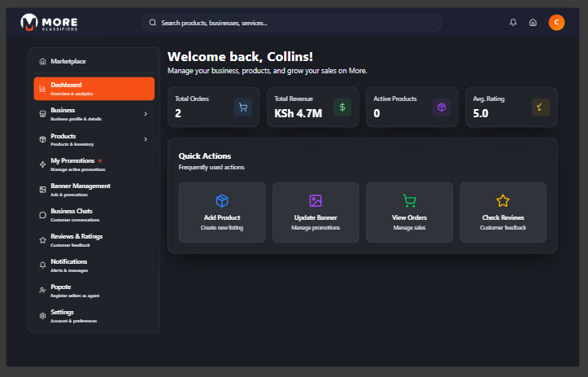Click the Add Product quick action
The height and width of the screenshot is (377, 588).
[x=222, y=213]
